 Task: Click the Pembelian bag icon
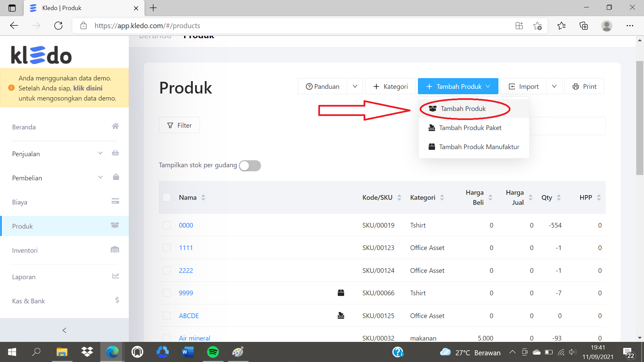tap(116, 177)
